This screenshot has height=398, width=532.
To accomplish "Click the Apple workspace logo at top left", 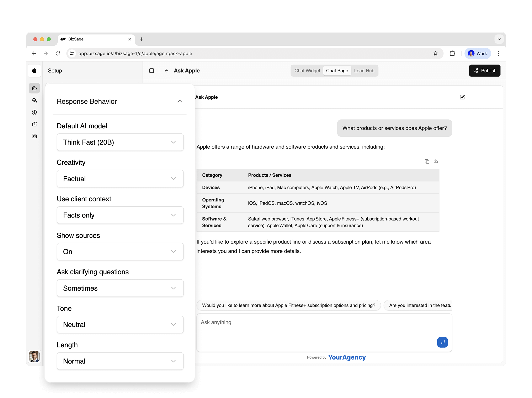I will point(34,71).
